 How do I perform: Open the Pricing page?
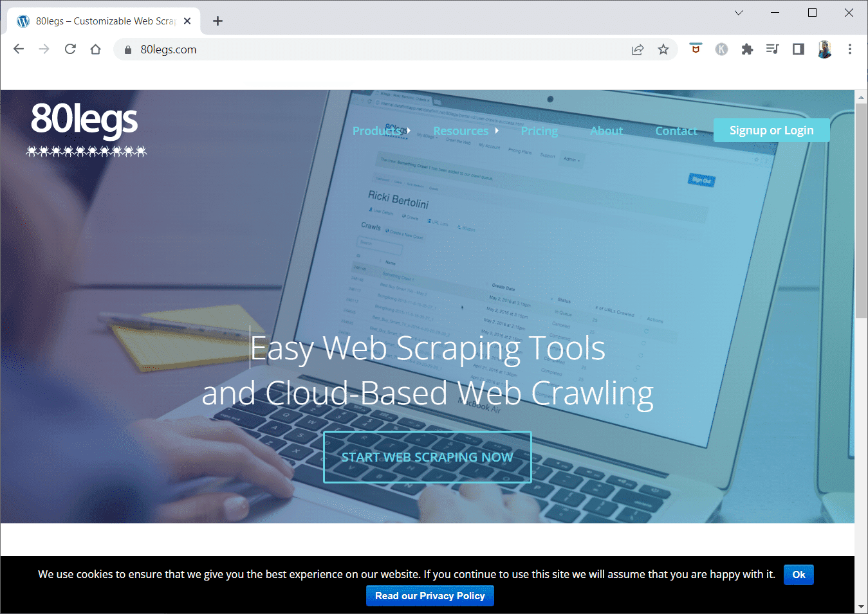(x=539, y=131)
